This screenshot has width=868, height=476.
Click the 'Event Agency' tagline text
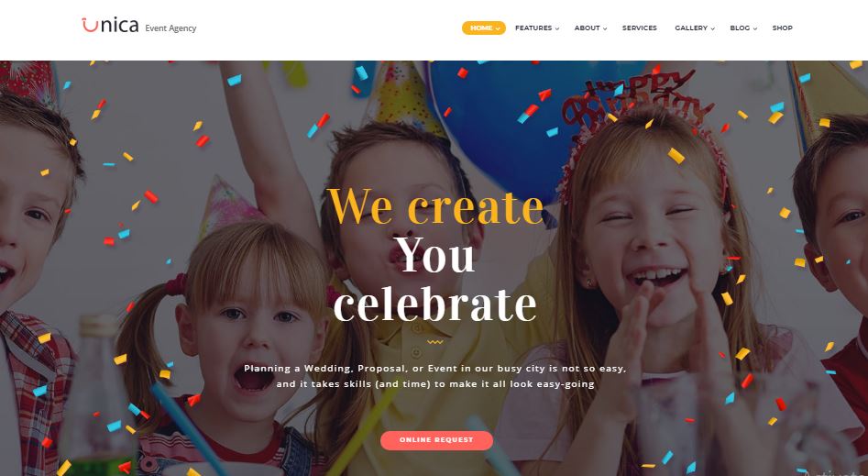[170, 28]
